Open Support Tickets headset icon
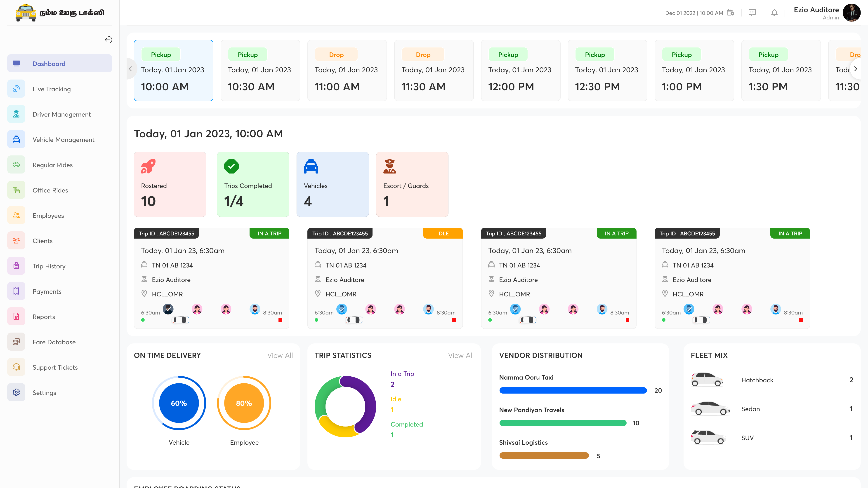This screenshot has width=868, height=488. [16, 367]
